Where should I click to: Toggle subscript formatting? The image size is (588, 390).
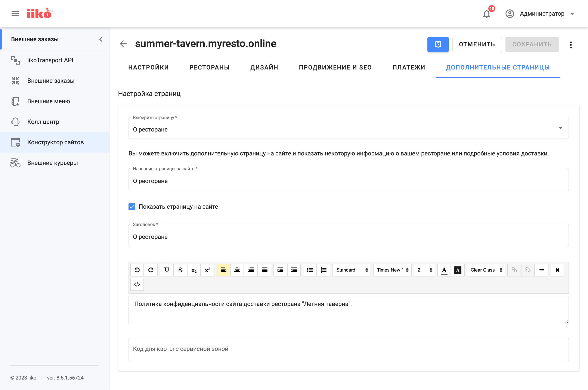[194, 270]
